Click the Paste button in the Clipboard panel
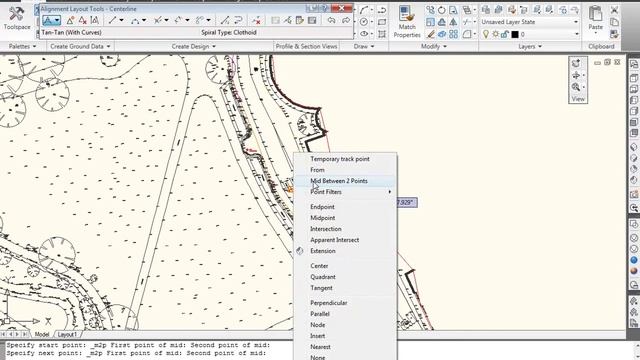Viewport: 640px width, 360px height. pos(596,20)
